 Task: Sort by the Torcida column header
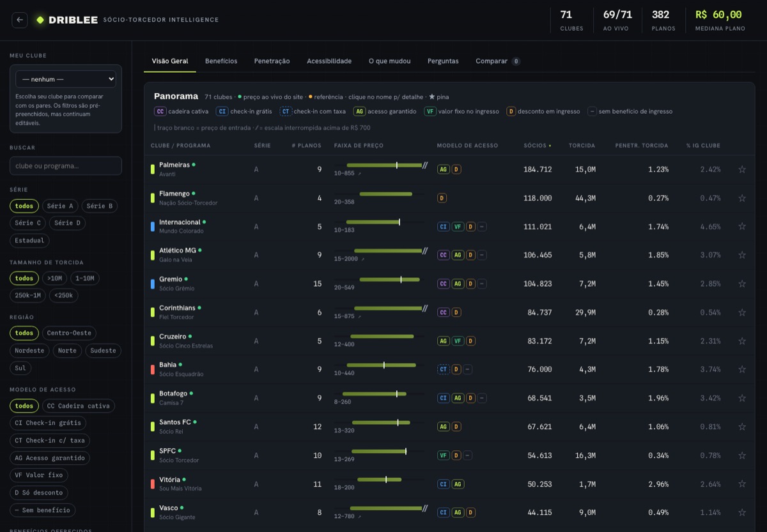(x=582, y=146)
